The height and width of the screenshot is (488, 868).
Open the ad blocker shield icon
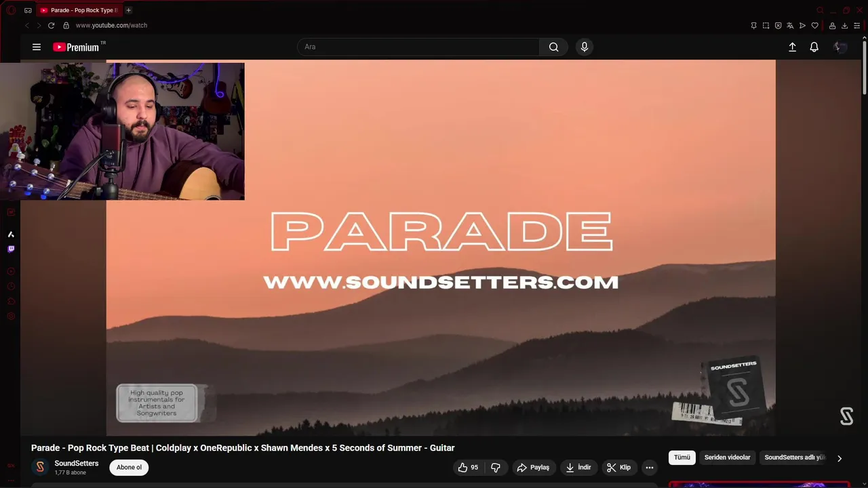click(778, 26)
